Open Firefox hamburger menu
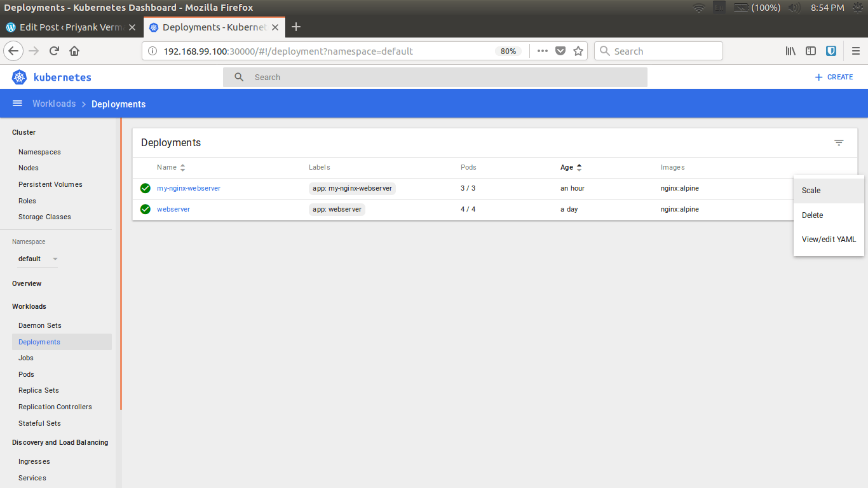868x488 pixels. point(855,51)
